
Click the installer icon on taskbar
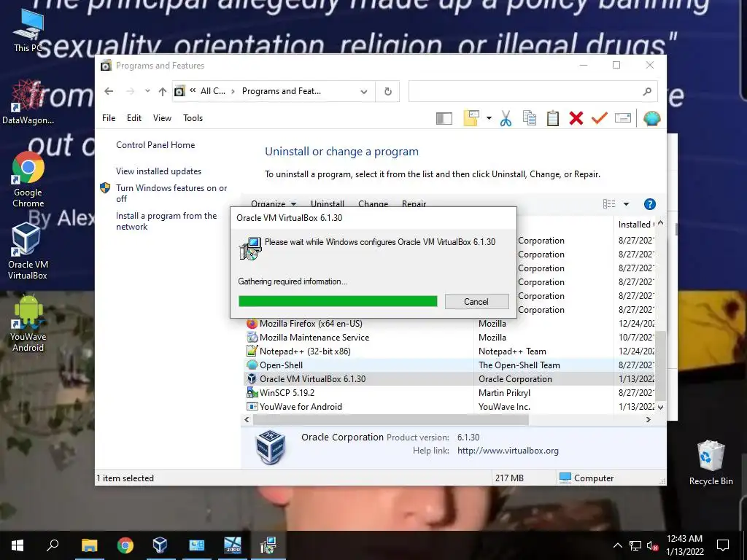(x=268, y=545)
